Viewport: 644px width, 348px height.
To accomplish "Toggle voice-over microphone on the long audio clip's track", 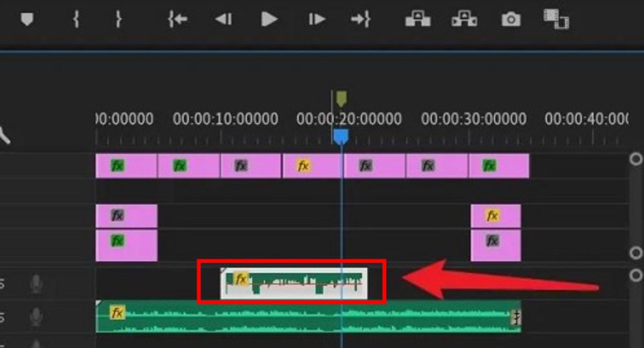I will pyautogui.click(x=37, y=316).
